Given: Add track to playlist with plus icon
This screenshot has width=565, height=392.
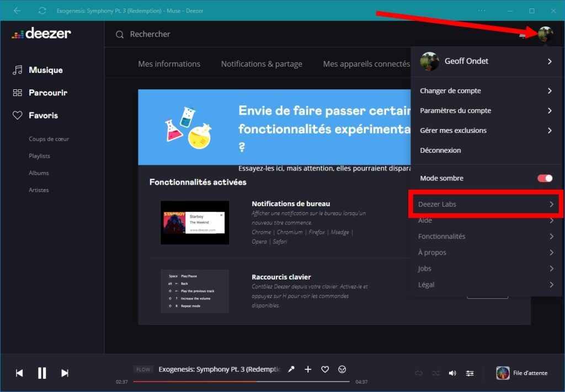Looking at the screenshot, I should click(x=308, y=369).
